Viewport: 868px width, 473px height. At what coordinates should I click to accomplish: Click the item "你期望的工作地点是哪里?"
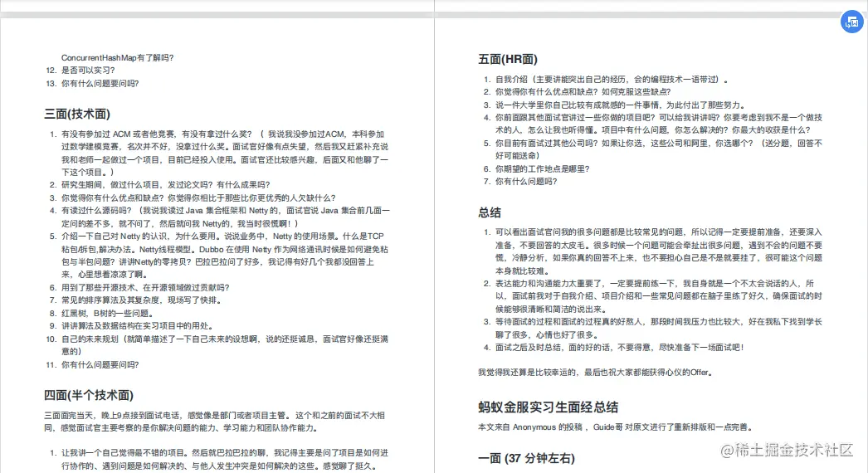pos(543,169)
